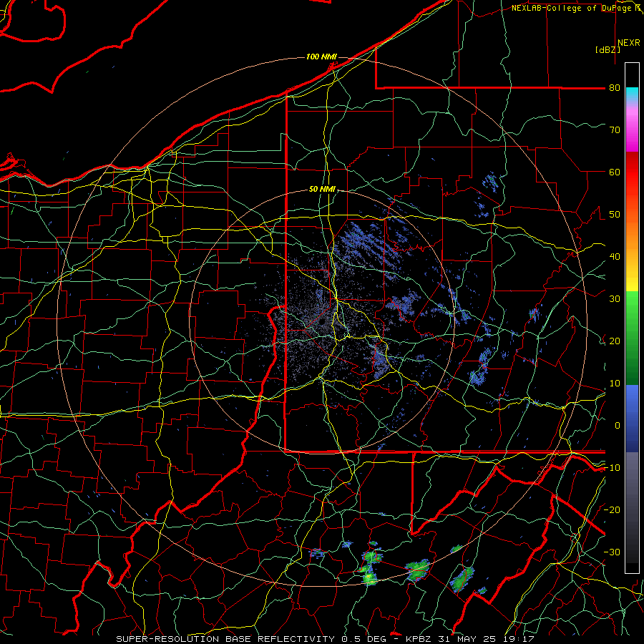Click "SUPER-RESOLUTION BASE REFLECTIVITY" in the caption
The image size is (644, 644).
[225, 639]
